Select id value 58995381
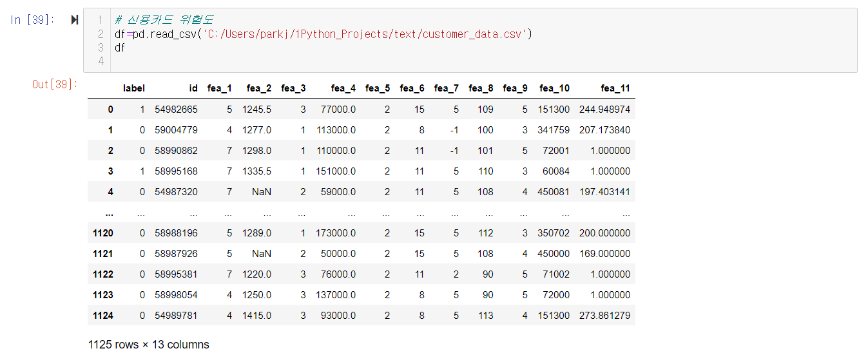 point(177,274)
